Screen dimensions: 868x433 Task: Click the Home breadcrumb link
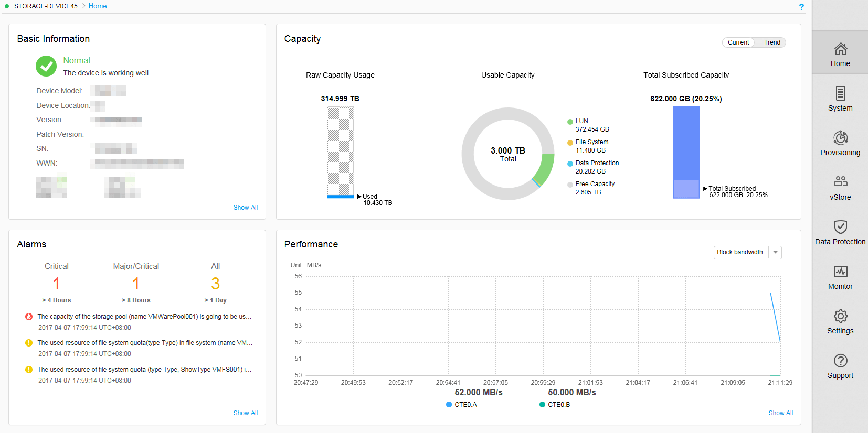point(98,6)
